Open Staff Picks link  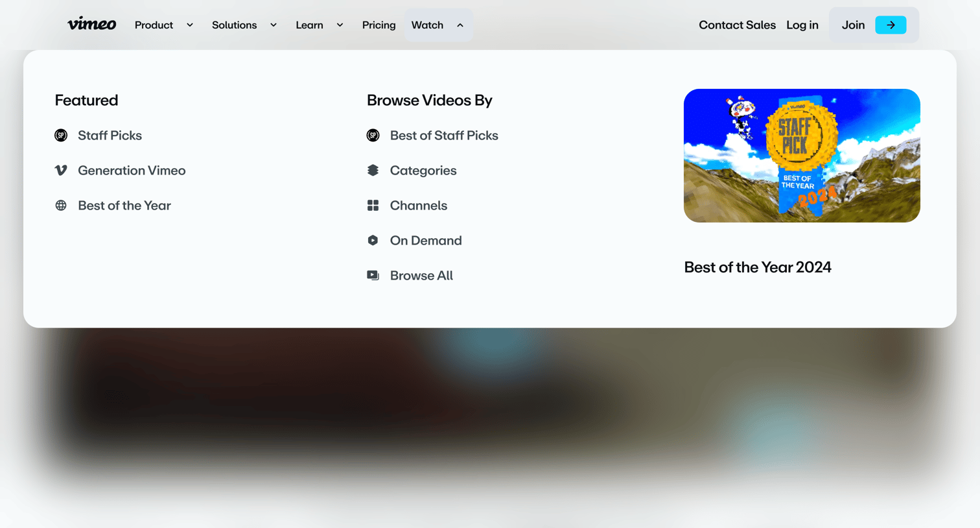point(110,136)
